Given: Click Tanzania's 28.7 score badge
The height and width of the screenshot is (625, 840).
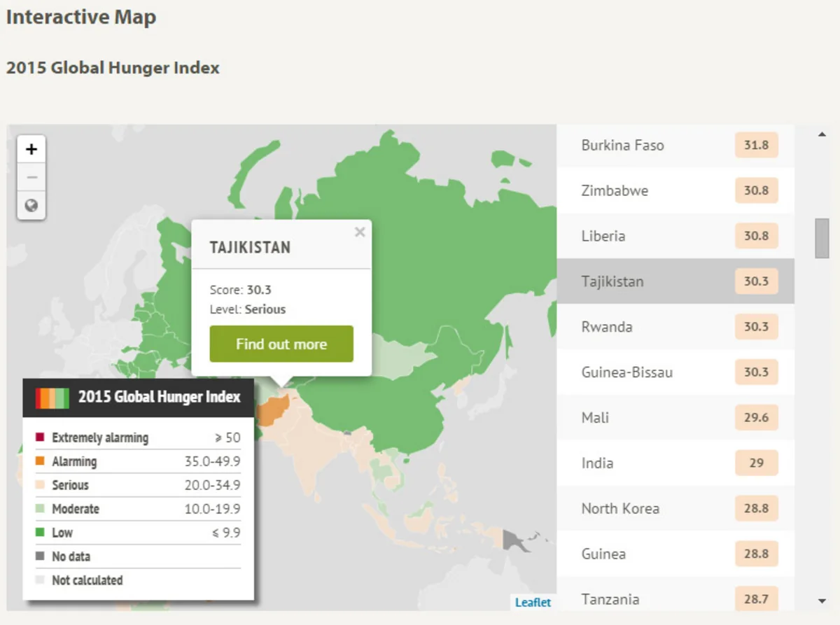Looking at the screenshot, I should pyautogui.click(x=757, y=599).
